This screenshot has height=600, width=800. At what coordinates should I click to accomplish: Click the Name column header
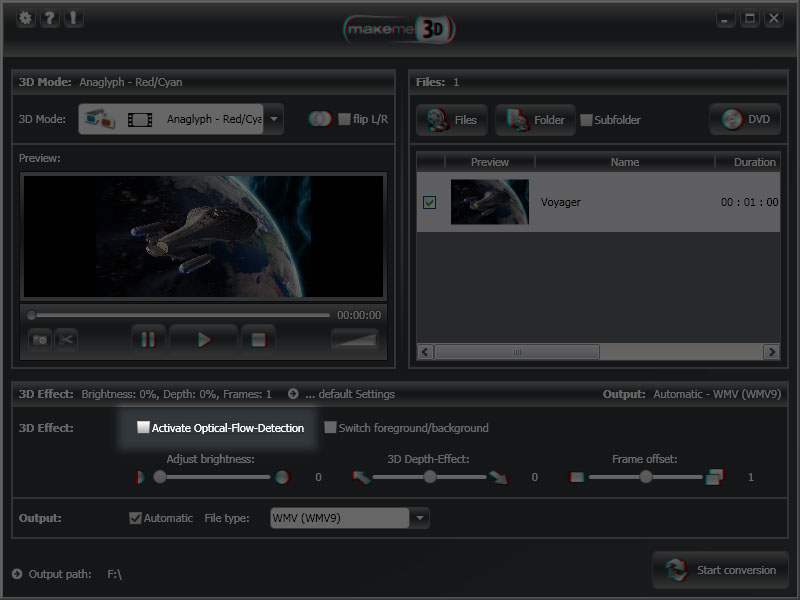coord(624,162)
